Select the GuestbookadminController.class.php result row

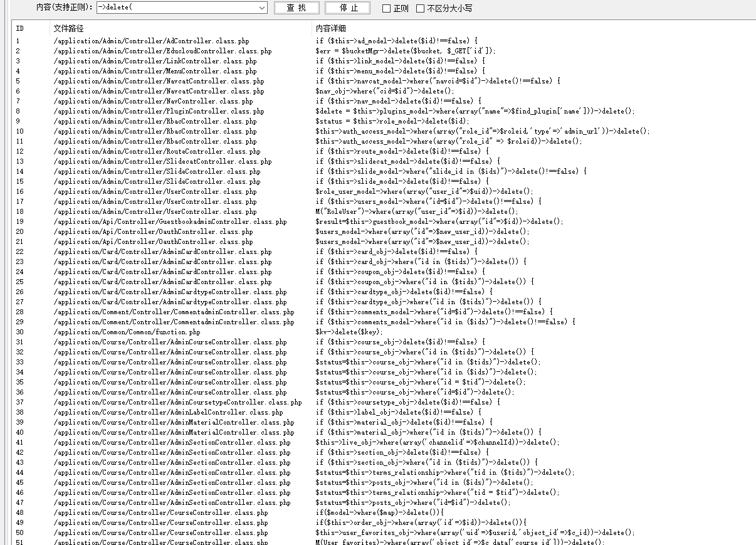point(382,221)
